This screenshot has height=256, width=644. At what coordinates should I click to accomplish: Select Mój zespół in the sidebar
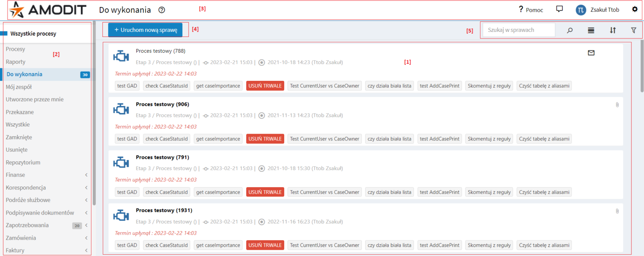[x=19, y=87]
